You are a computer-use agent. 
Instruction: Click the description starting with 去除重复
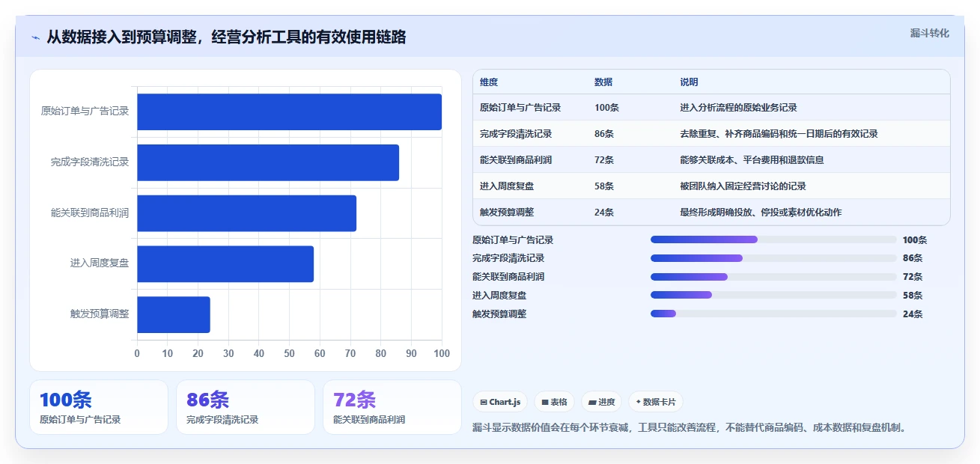[779, 134]
